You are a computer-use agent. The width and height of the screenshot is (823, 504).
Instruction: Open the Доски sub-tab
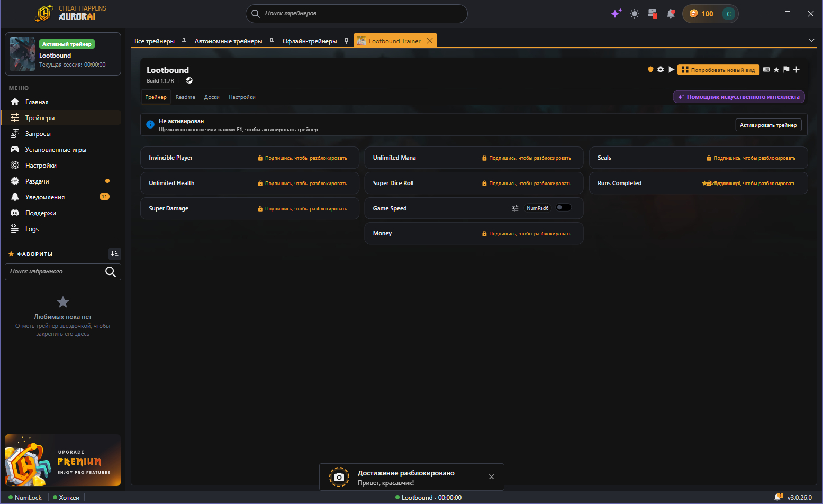click(x=212, y=97)
